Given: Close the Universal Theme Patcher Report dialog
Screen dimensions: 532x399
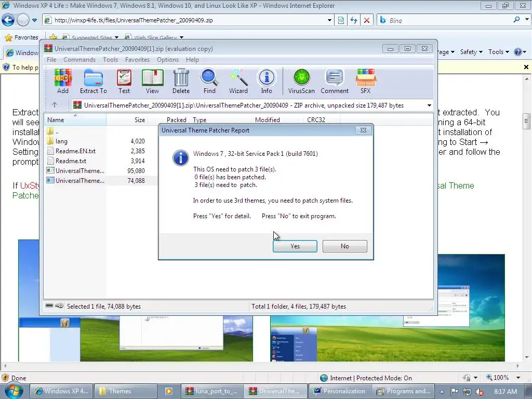Looking at the screenshot, I should click(x=363, y=130).
